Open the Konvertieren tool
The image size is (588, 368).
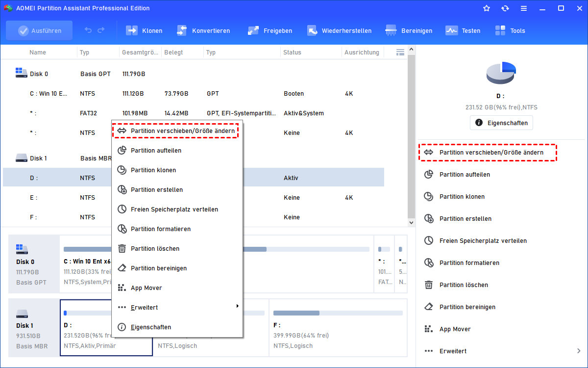pyautogui.click(x=203, y=30)
